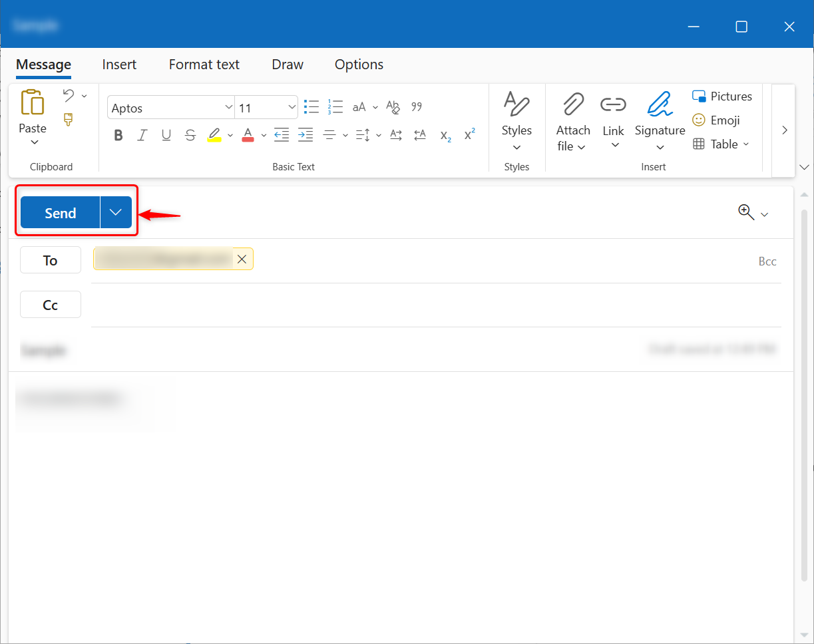Set right-to-left text direction
The image size is (814, 644).
pyautogui.click(x=420, y=134)
